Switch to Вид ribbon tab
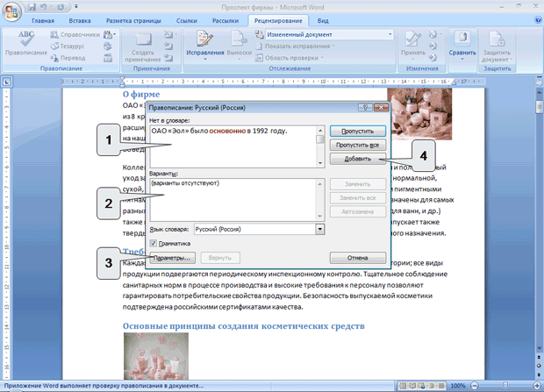Image resolution: width=544 pixels, height=392 pixels. 323,20
